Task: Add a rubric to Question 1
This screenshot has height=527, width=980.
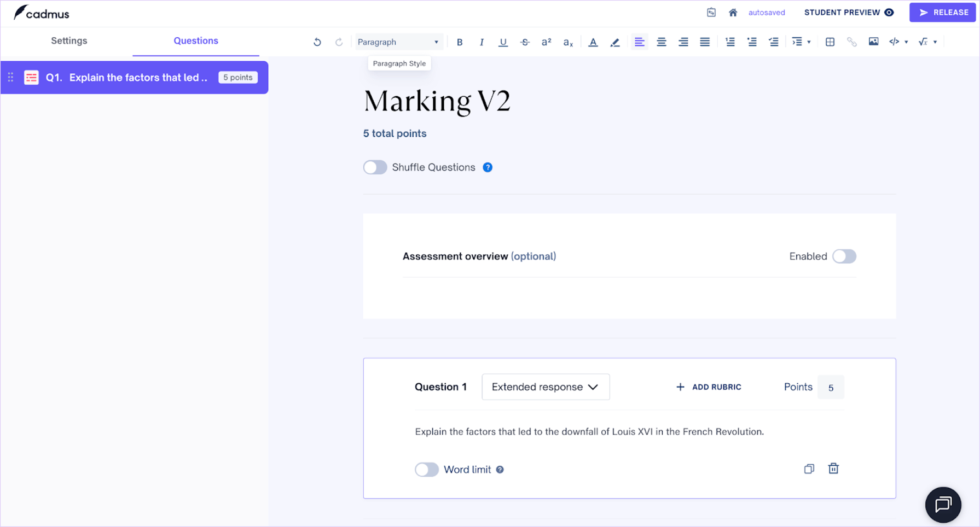Action: click(708, 387)
